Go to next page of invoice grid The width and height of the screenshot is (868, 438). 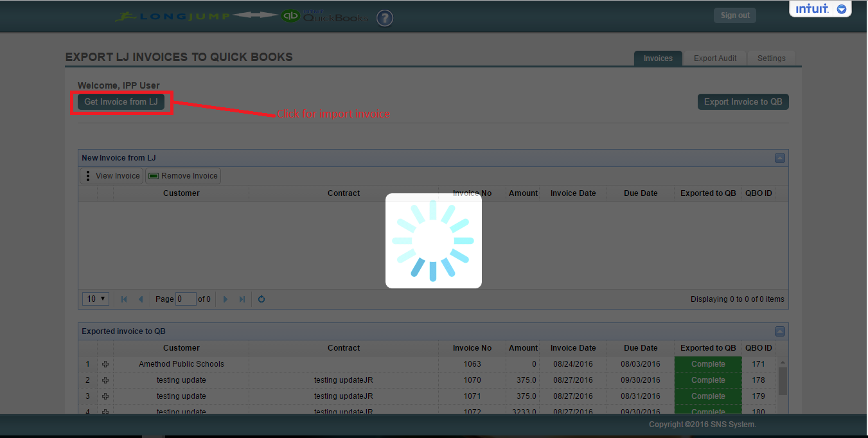(x=226, y=299)
